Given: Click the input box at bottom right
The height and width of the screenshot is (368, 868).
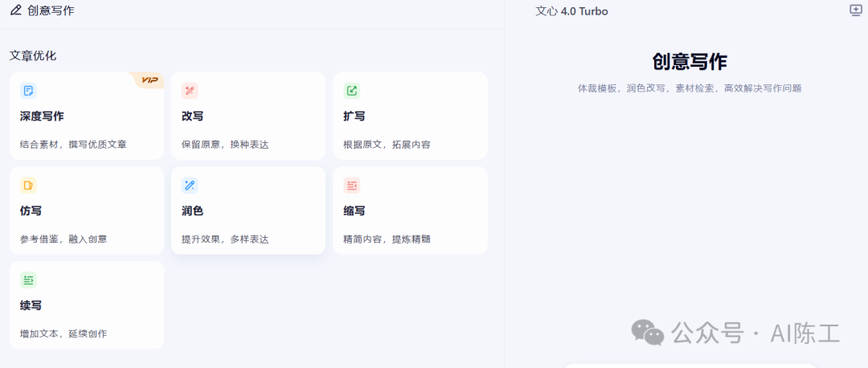Looking at the screenshot, I should pyautogui.click(x=690, y=366).
